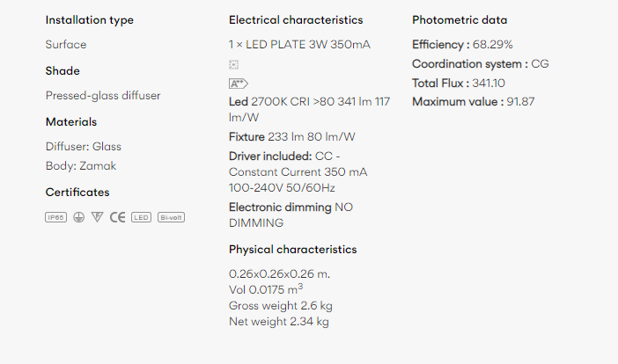Click the A++ energy class icon

click(x=239, y=84)
